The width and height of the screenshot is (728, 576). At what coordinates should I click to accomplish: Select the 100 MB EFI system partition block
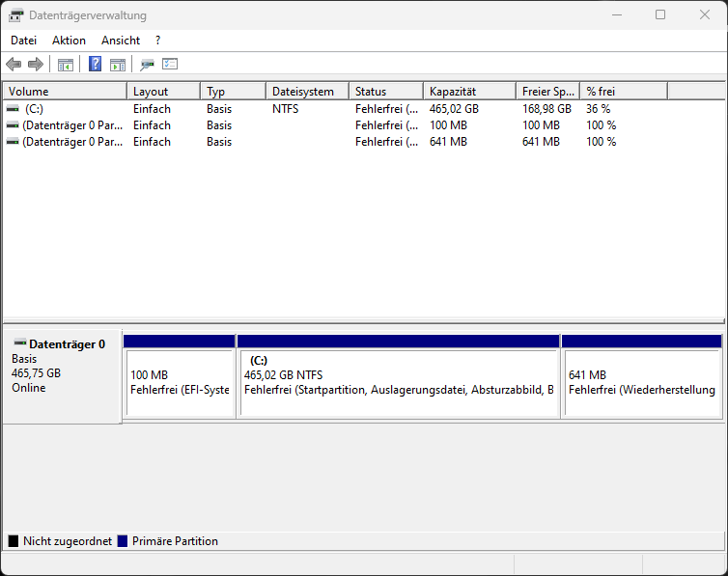(x=180, y=376)
